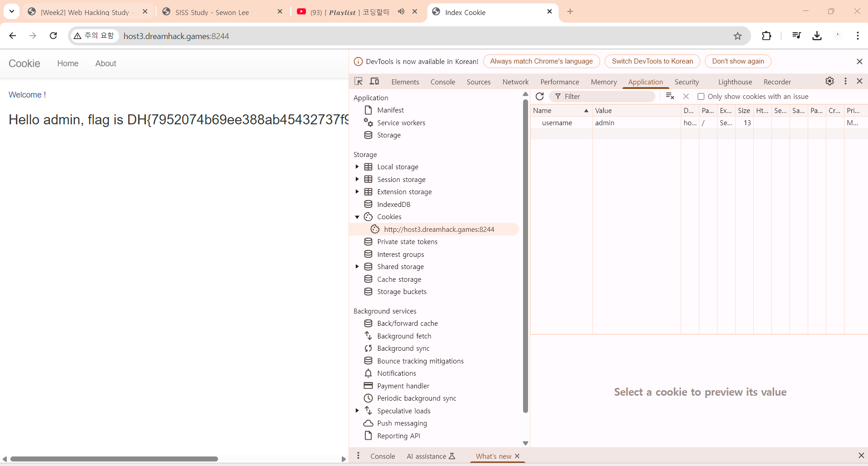Image resolution: width=868 pixels, height=466 pixels.
Task: Click the inspect element picker icon
Action: 359,81
